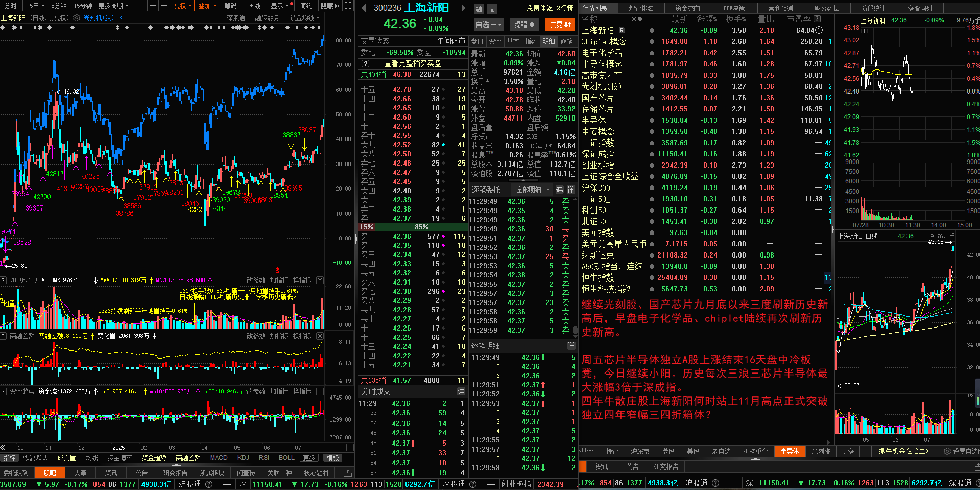Switch to 逐笔 tab
The width and height of the screenshot is (980, 490).
[566, 41]
